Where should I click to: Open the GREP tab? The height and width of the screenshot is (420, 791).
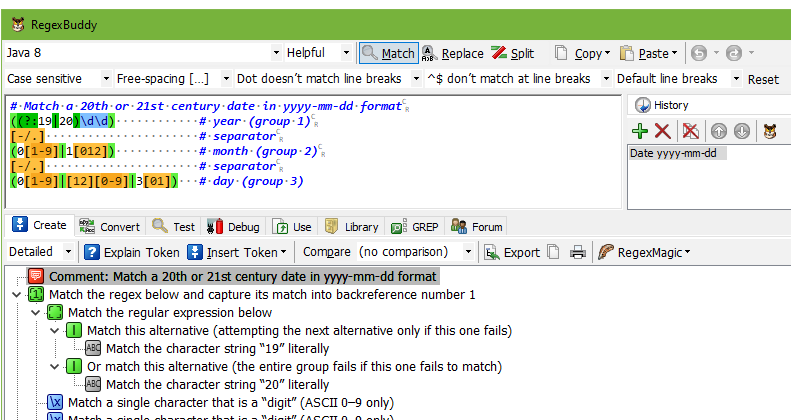[414, 227]
